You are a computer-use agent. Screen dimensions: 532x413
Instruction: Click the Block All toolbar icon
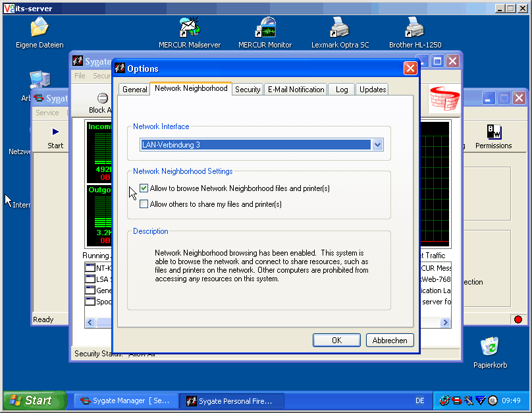[x=103, y=98]
